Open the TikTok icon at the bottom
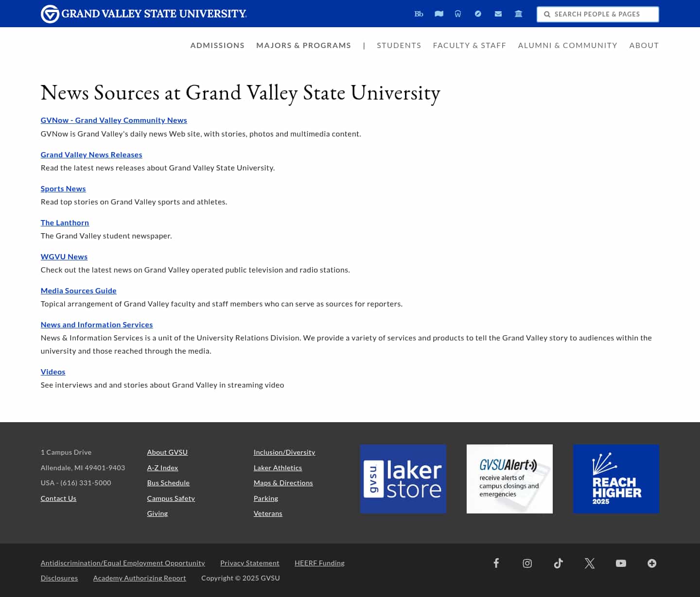Viewport: 700px width, 597px height. click(558, 563)
